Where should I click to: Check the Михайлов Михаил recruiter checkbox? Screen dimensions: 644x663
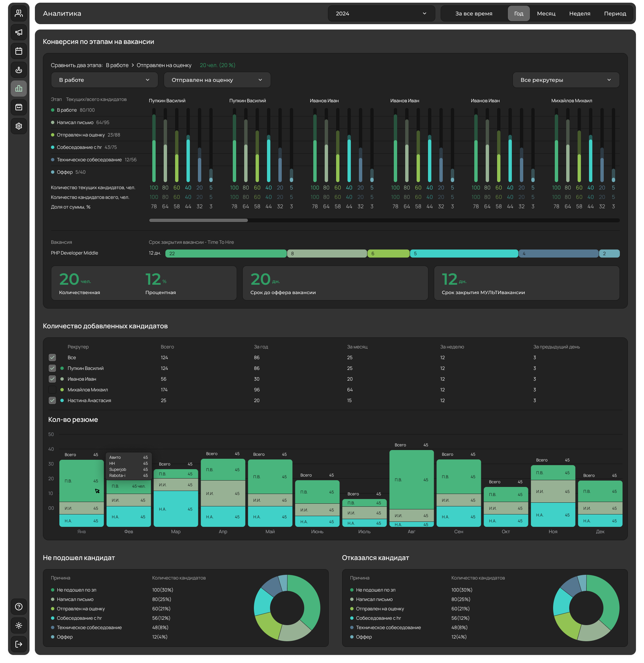pyautogui.click(x=52, y=390)
